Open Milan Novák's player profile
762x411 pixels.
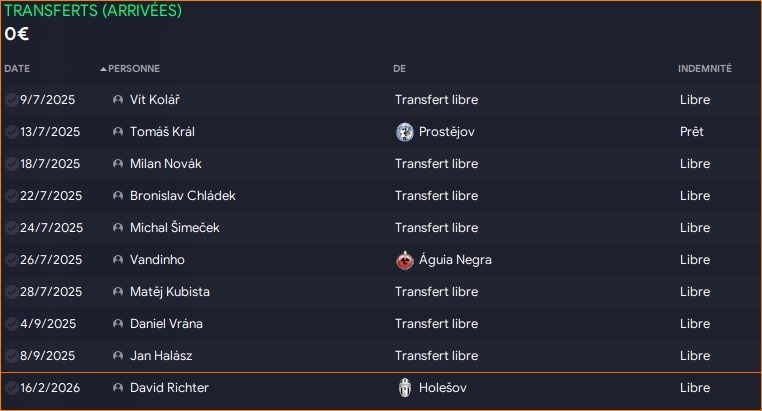pyautogui.click(x=165, y=164)
